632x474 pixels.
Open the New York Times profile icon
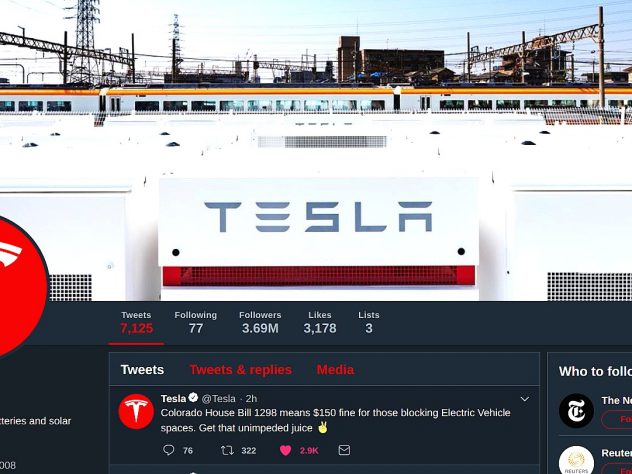(x=576, y=410)
